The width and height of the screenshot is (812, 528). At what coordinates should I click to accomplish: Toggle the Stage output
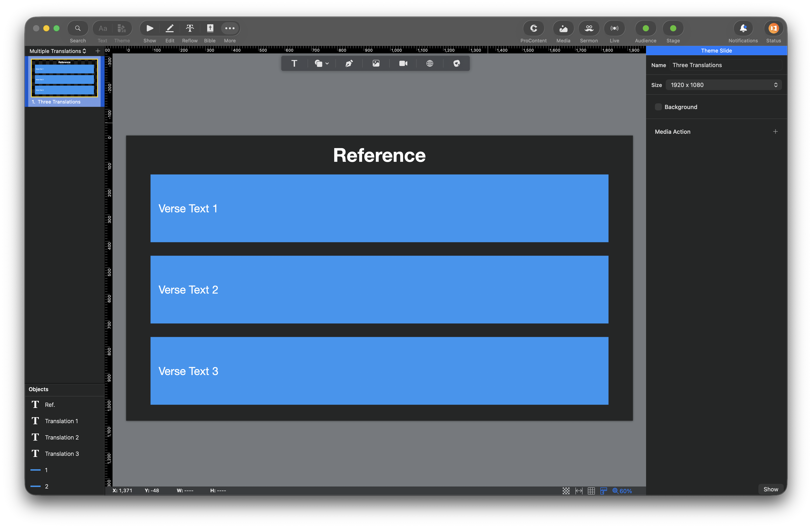(x=673, y=28)
